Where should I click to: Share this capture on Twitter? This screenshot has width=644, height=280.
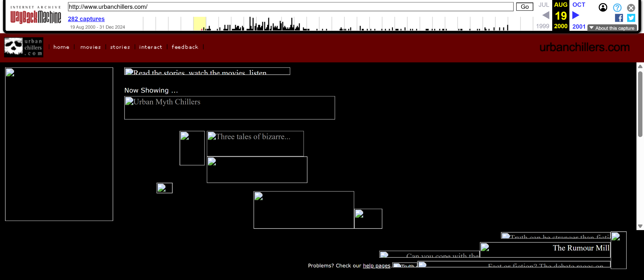(x=631, y=18)
